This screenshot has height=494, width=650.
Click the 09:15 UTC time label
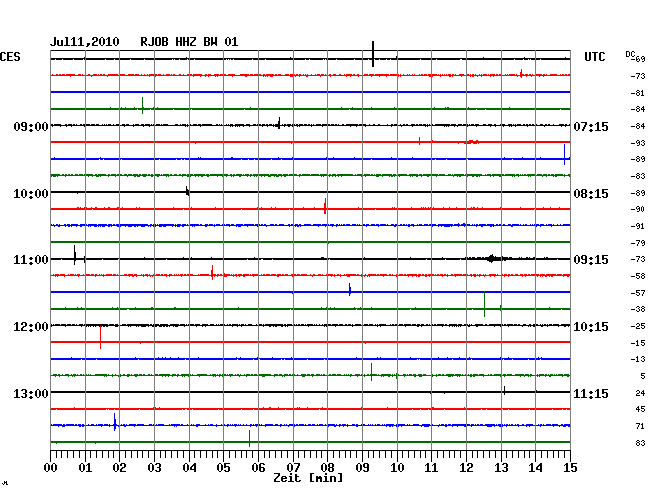(x=591, y=260)
